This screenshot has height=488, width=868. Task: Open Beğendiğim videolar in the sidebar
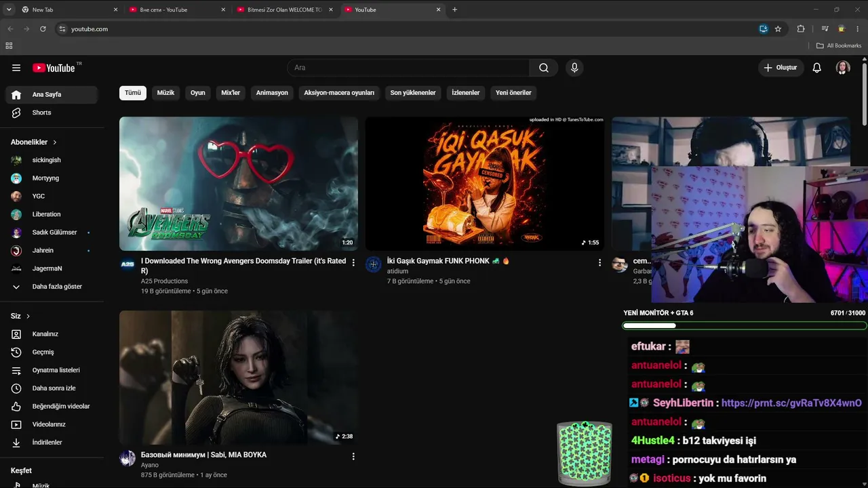click(52, 407)
